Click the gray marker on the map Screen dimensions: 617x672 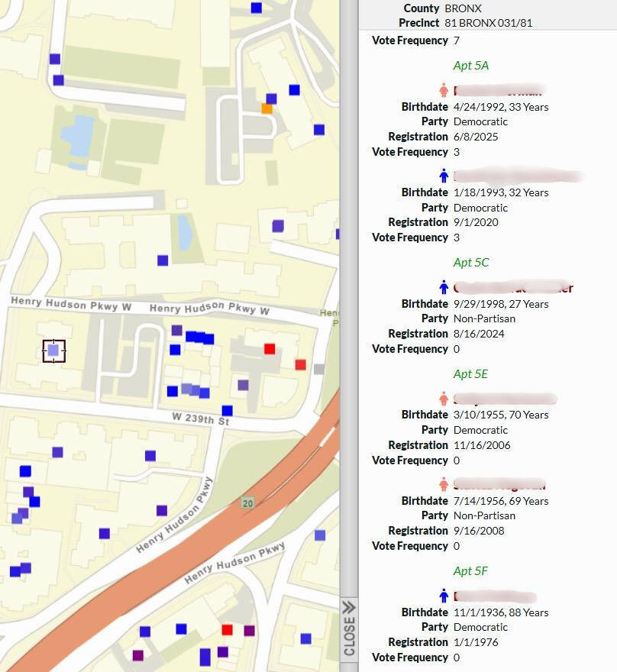click(319, 369)
